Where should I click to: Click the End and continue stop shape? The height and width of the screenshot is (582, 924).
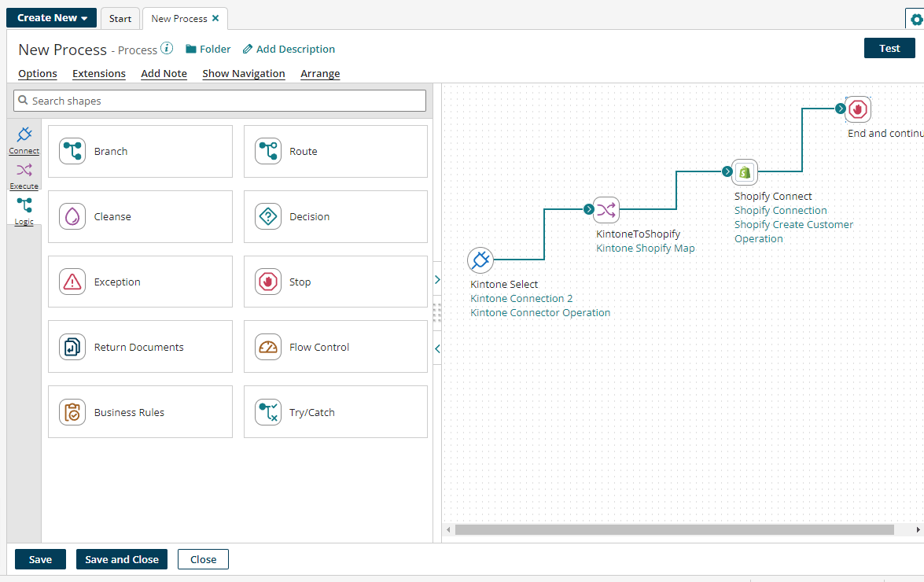[x=858, y=109]
